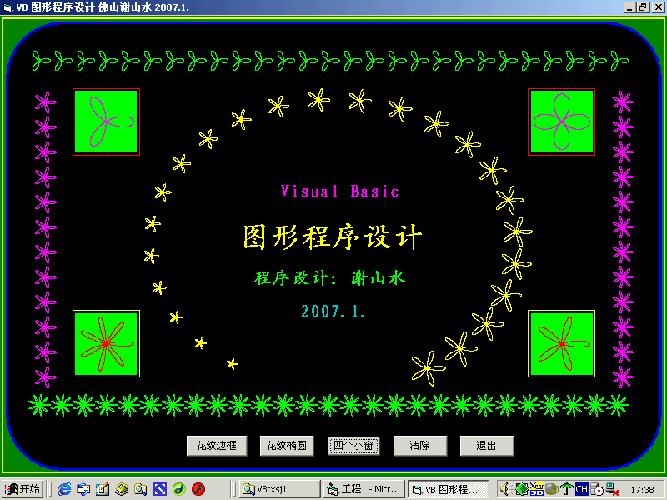Click the yellow fourth quick launch icon
The width and height of the screenshot is (667, 500).
click(122, 489)
